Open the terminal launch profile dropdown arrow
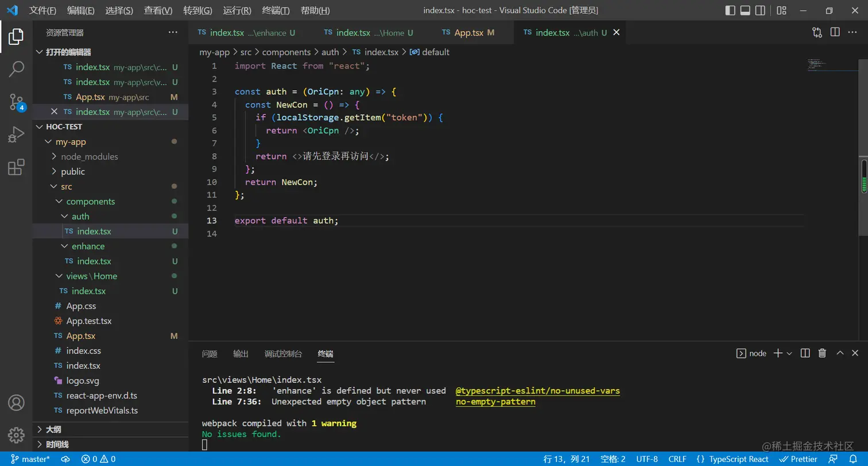This screenshot has height=466, width=868. (x=789, y=353)
